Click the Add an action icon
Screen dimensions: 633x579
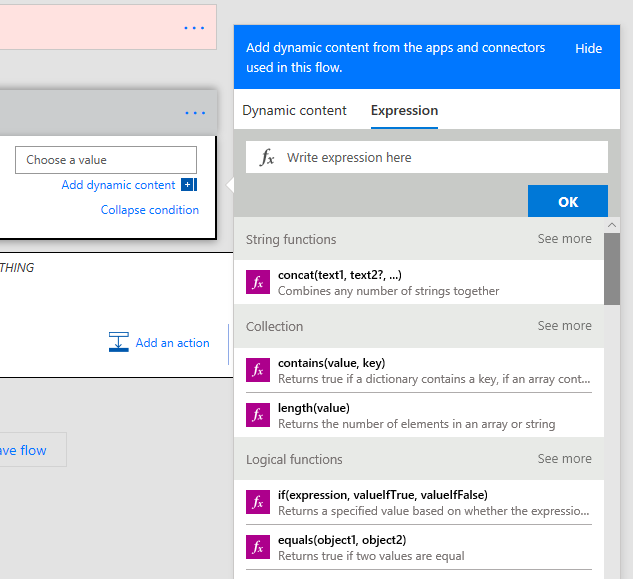(x=119, y=342)
